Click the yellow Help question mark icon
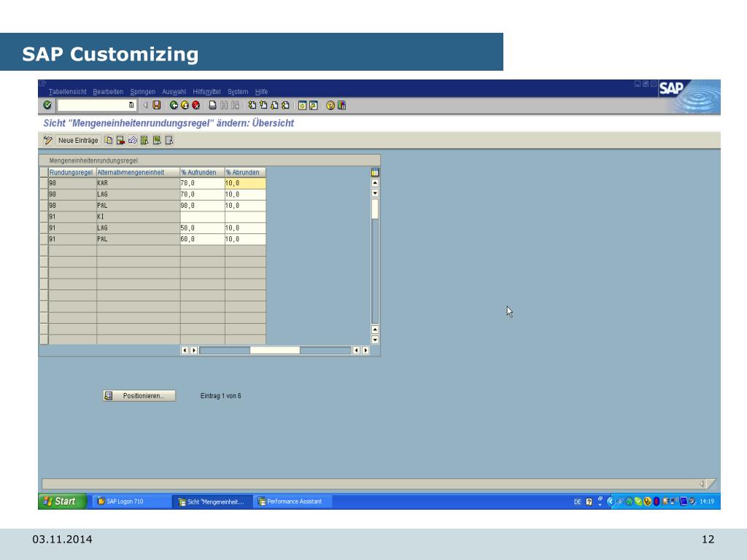747x560 pixels. click(x=330, y=105)
